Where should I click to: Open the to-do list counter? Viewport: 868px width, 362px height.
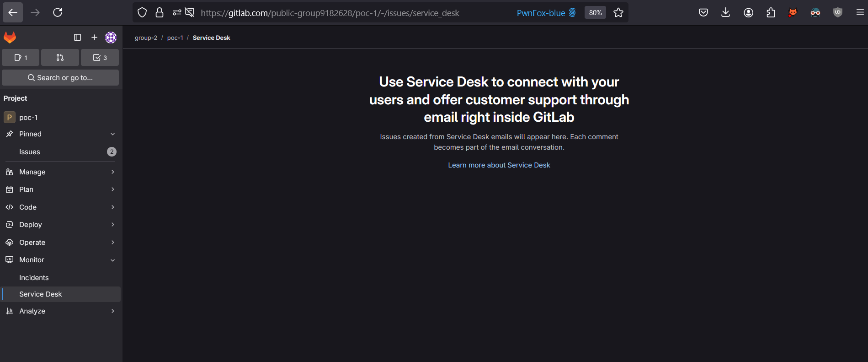[100, 58]
